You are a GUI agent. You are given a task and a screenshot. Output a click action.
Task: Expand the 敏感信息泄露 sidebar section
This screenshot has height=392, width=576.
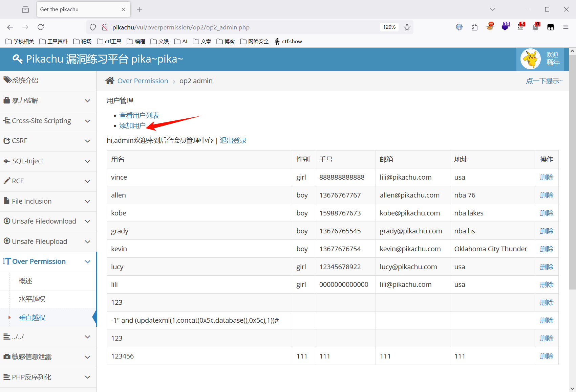coord(48,357)
